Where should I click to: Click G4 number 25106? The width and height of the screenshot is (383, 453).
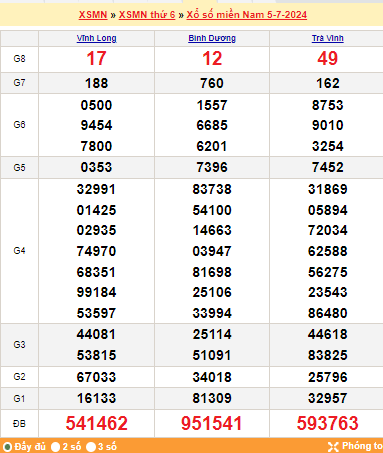pyautogui.click(x=212, y=292)
